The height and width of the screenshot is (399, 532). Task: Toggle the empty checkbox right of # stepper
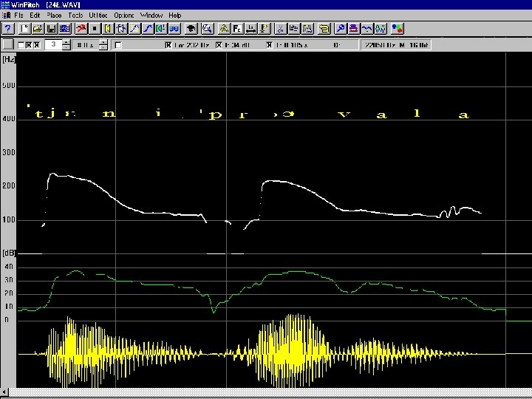(118, 45)
